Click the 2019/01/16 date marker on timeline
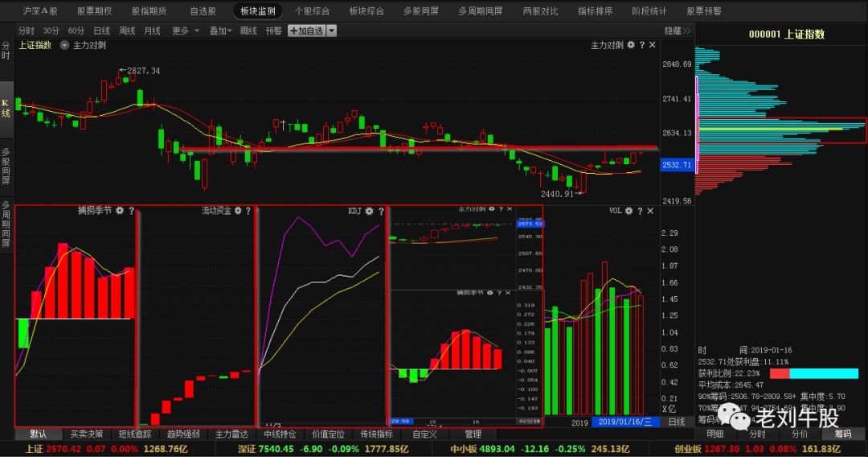Image resolution: width=868 pixels, height=457 pixels. (x=624, y=422)
